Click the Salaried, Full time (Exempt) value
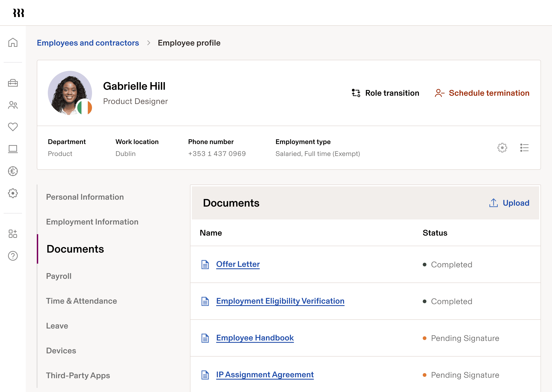The width and height of the screenshot is (552, 392). [317, 153]
